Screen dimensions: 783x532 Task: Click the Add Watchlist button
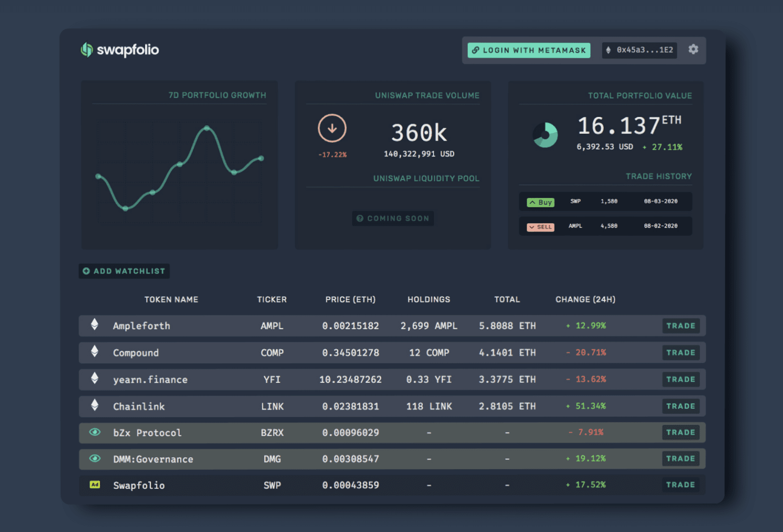pos(124,271)
